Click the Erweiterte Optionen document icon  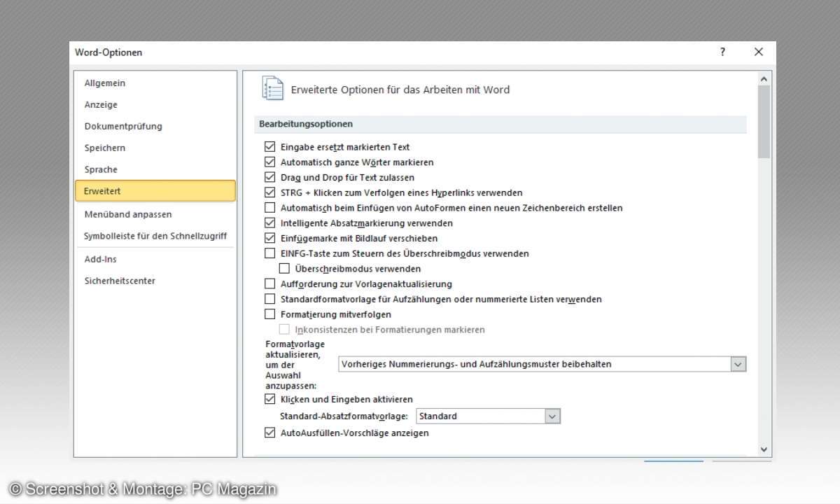point(272,89)
